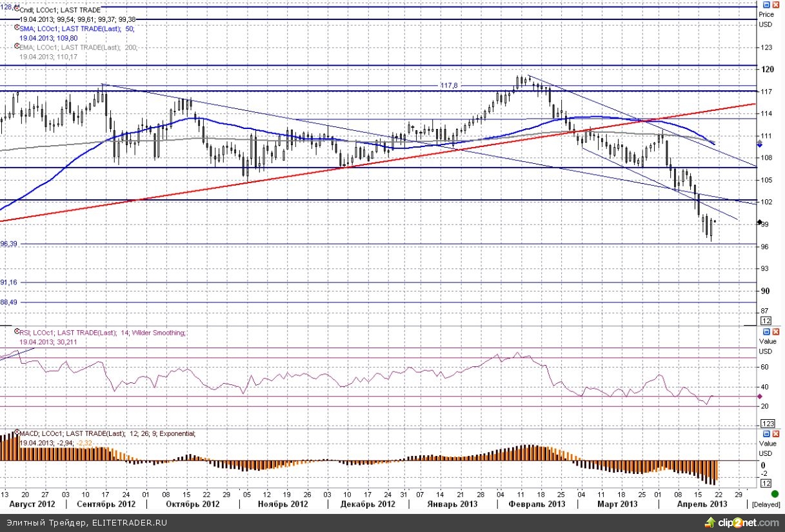Click the price axis decimal precision box
Screen dimensions: 785x532
click(766, 320)
